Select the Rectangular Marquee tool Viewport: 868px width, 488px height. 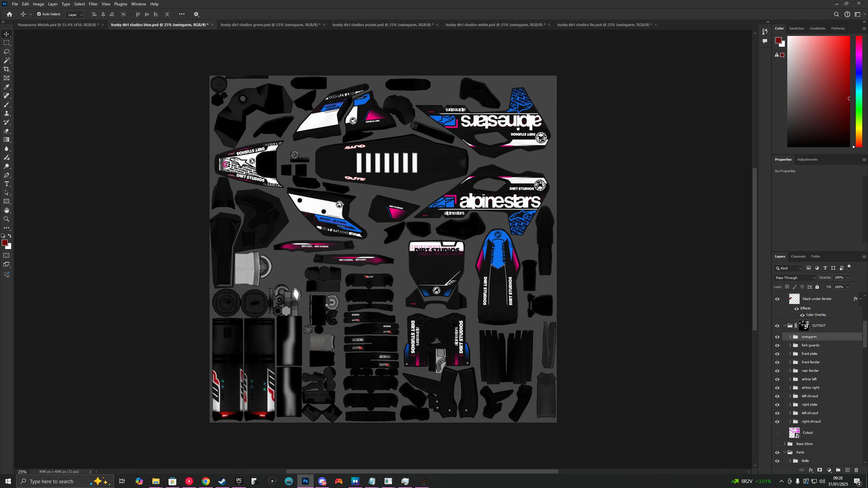[7, 43]
